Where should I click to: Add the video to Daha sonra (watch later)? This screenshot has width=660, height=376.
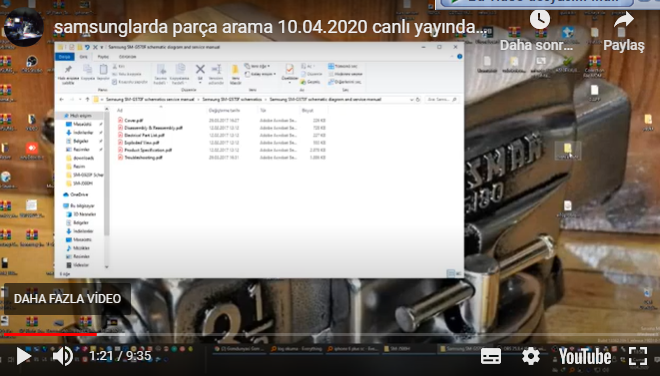coord(539,30)
